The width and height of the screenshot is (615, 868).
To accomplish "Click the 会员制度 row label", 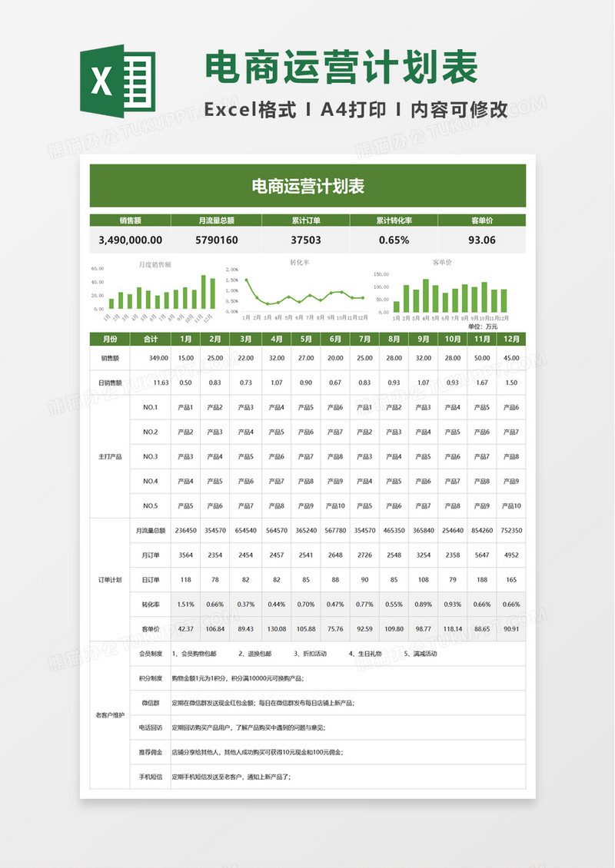I will coord(151,654).
